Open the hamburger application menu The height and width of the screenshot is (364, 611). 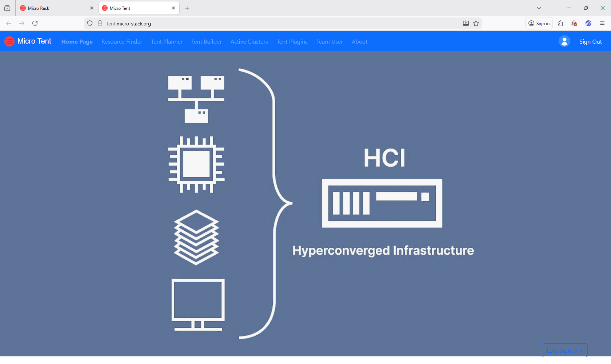click(x=602, y=23)
